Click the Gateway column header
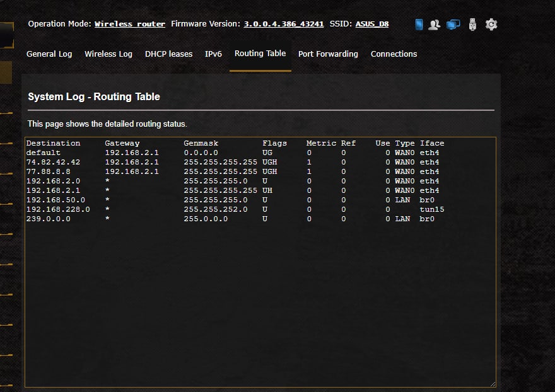 (122, 143)
